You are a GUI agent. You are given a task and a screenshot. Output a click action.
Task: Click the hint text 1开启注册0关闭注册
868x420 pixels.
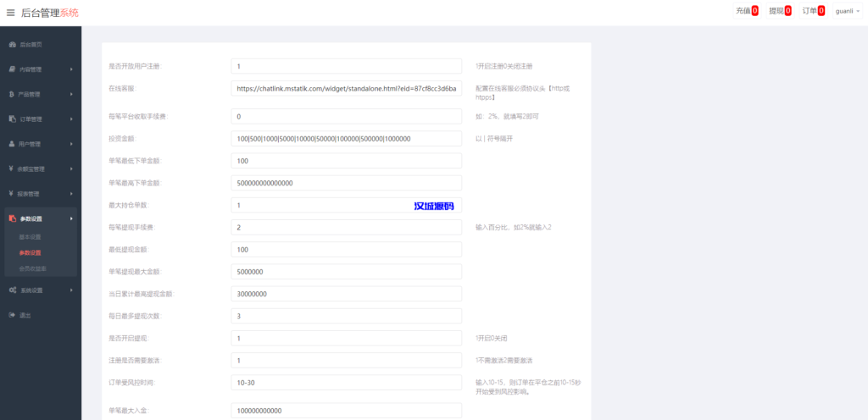(x=504, y=66)
